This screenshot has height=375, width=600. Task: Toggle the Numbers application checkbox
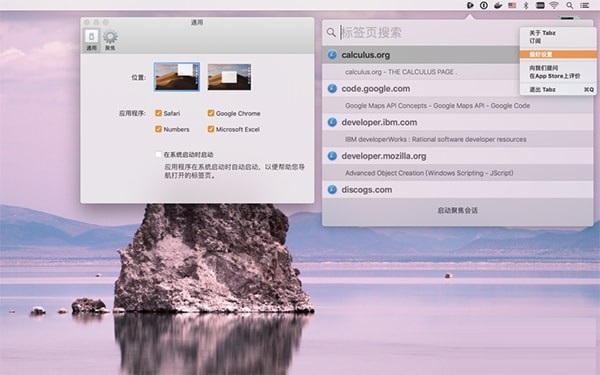click(158, 129)
